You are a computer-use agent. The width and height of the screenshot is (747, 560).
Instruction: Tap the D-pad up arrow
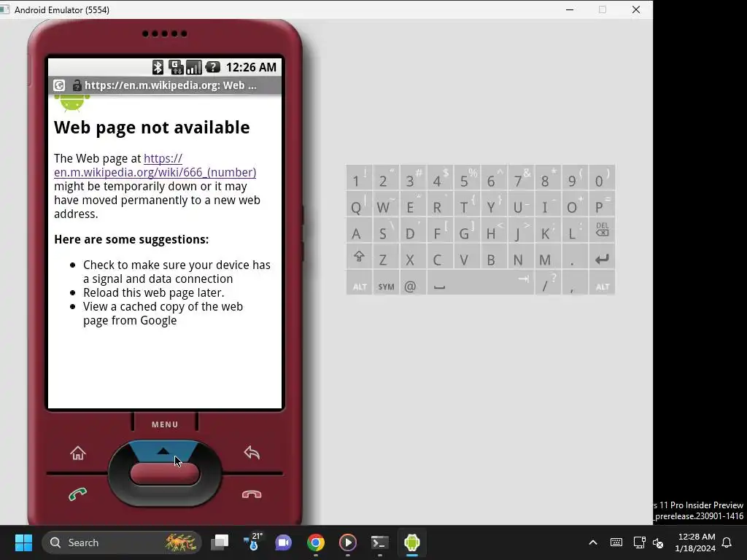point(163,451)
